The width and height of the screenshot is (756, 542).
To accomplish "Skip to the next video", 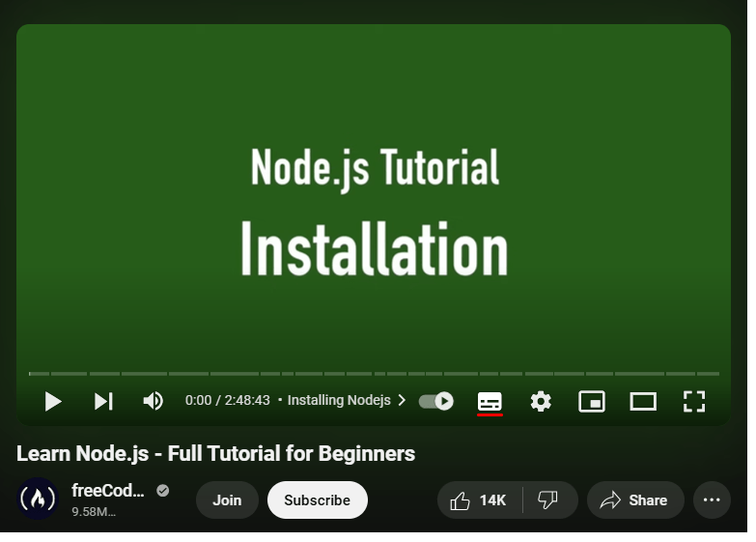I will [x=103, y=401].
